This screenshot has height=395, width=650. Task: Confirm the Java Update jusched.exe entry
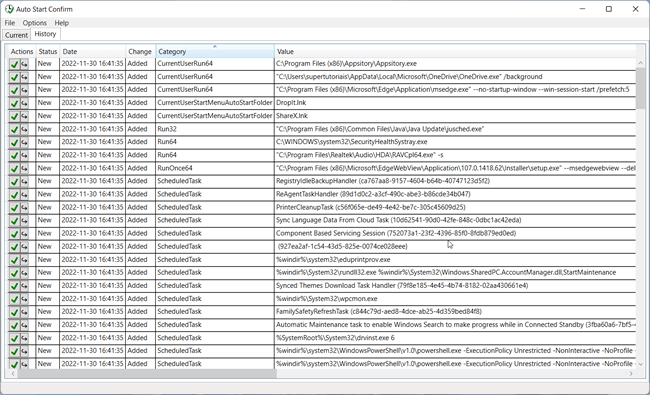[x=15, y=129]
